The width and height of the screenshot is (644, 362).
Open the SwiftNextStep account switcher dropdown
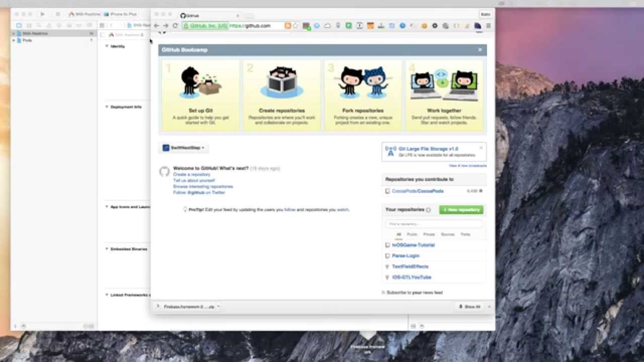(184, 148)
